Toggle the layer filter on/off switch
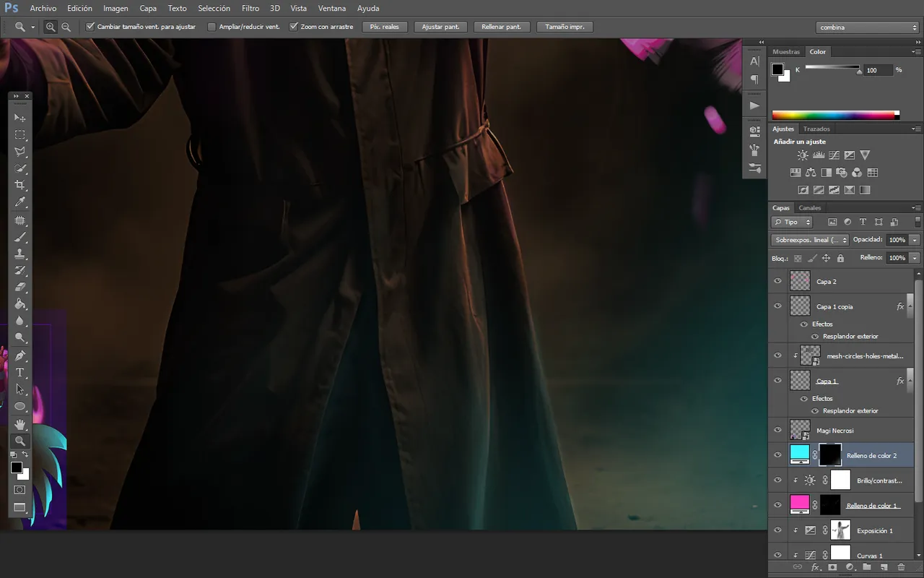This screenshot has height=578, width=924. coord(918,222)
